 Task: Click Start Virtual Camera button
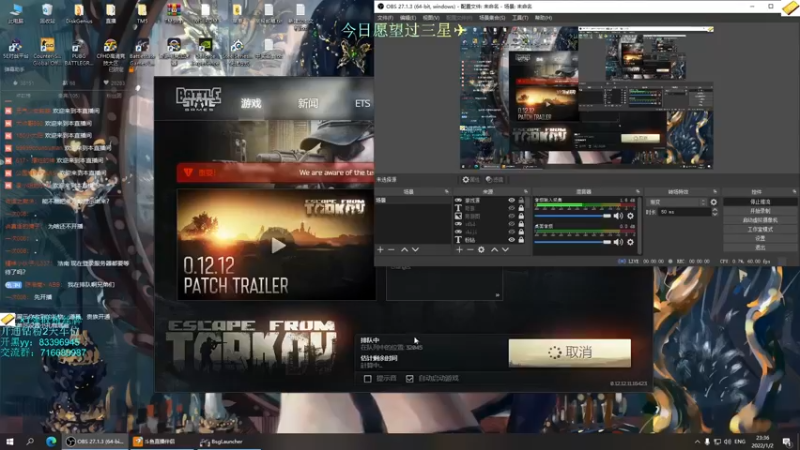point(760,220)
